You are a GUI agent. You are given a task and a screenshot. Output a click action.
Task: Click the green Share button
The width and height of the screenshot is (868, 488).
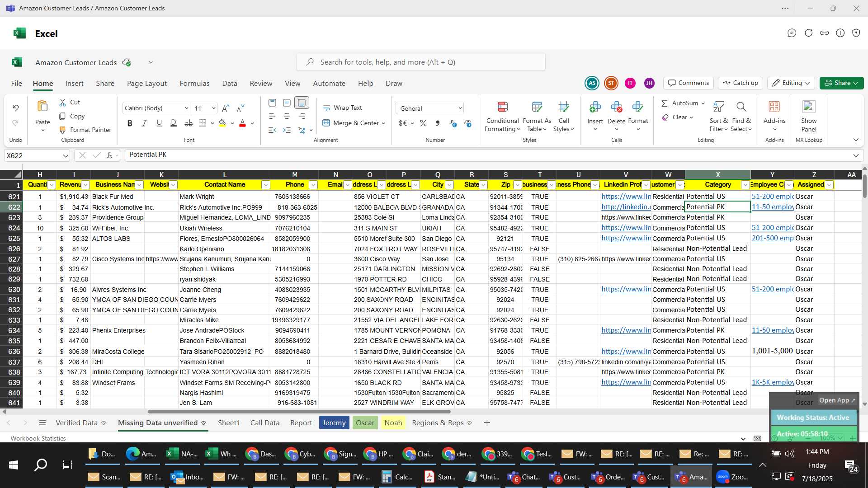841,83
